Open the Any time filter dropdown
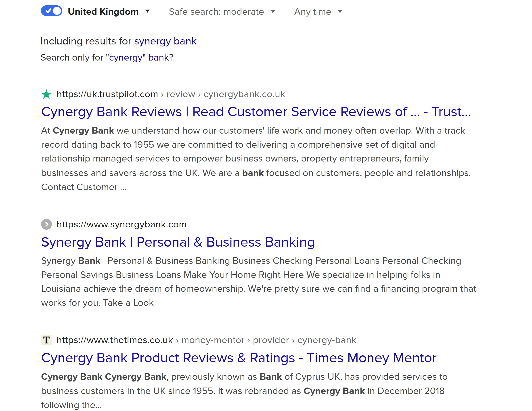The height and width of the screenshot is (411, 532). tap(340, 11)
